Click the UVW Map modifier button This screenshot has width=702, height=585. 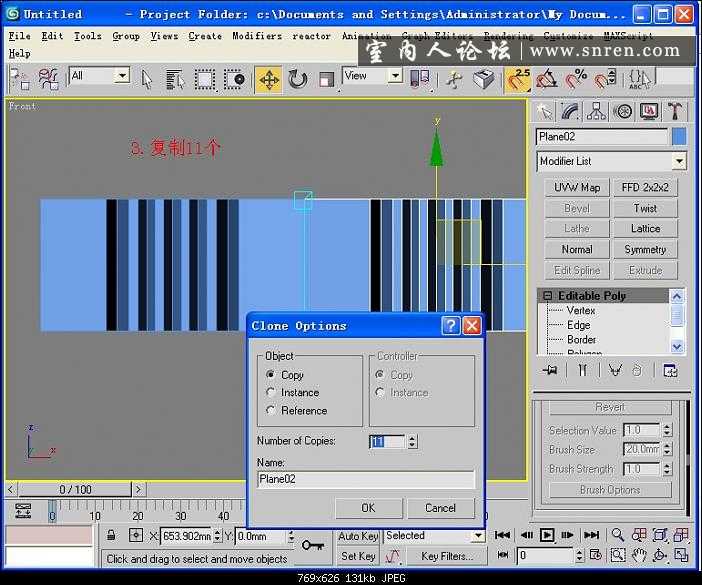click(x=577, y=187)
